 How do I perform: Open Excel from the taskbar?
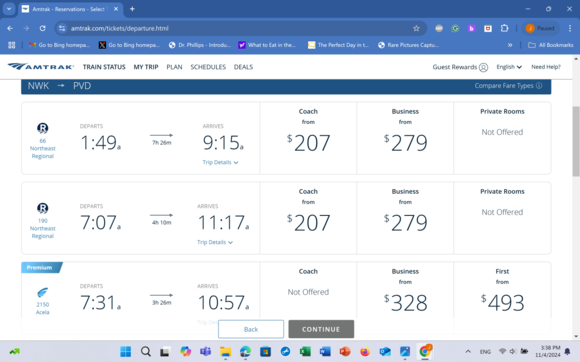tap(305, 352)
